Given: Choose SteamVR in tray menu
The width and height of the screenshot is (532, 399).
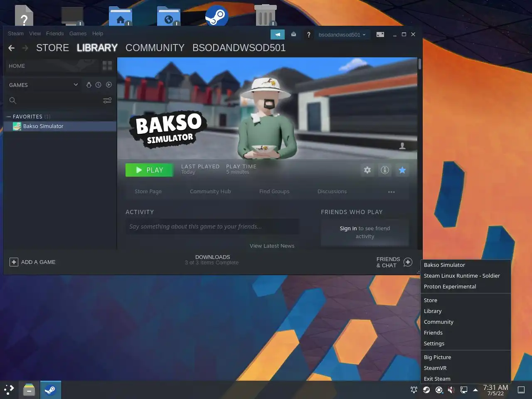Looking at the screenshot, I should pyautogui.click(x=465, y=368).
